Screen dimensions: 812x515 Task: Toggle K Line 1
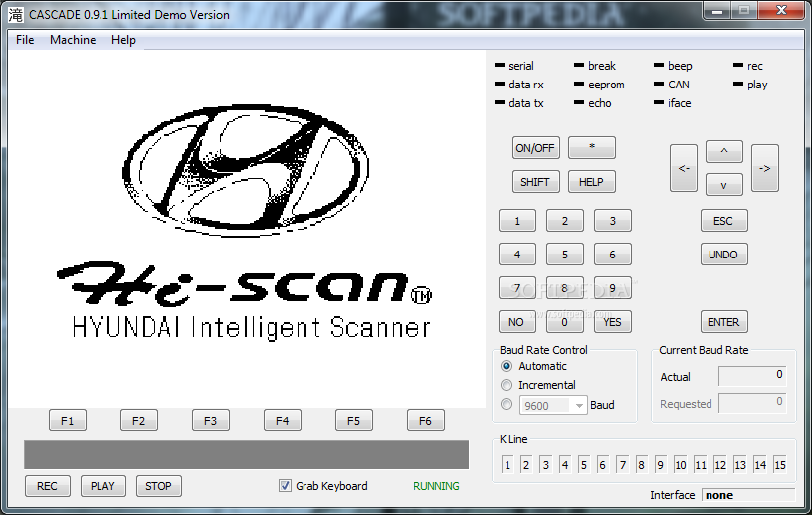(x=507, y=465)
